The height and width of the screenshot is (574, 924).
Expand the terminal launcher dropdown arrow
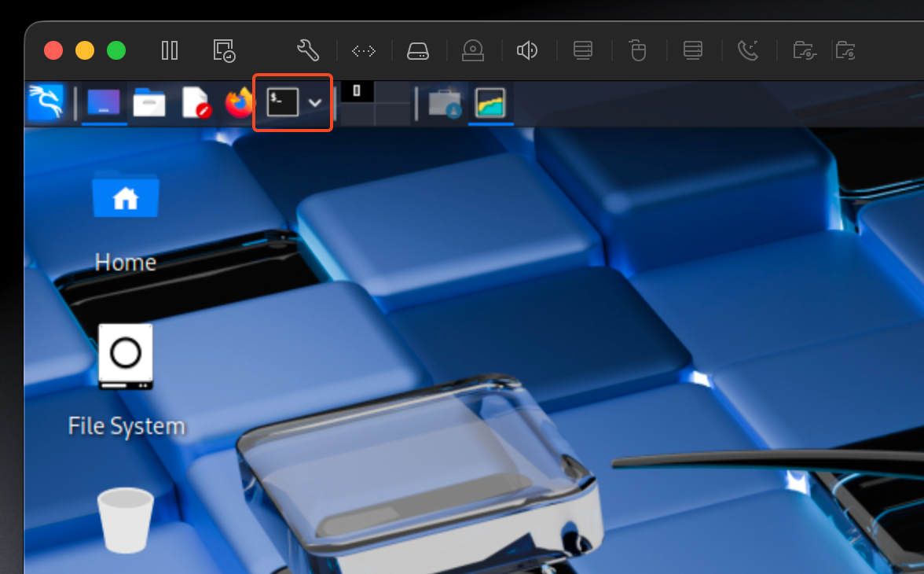[315, 103]
